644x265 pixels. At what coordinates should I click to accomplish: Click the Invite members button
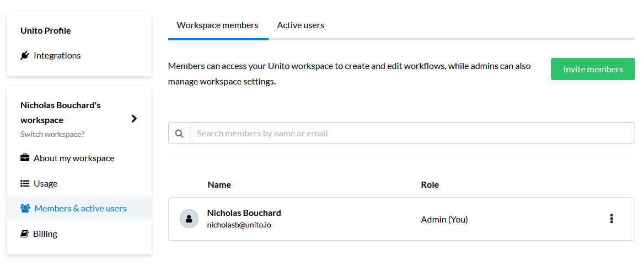pyautogui.click(x=593, y=69)
